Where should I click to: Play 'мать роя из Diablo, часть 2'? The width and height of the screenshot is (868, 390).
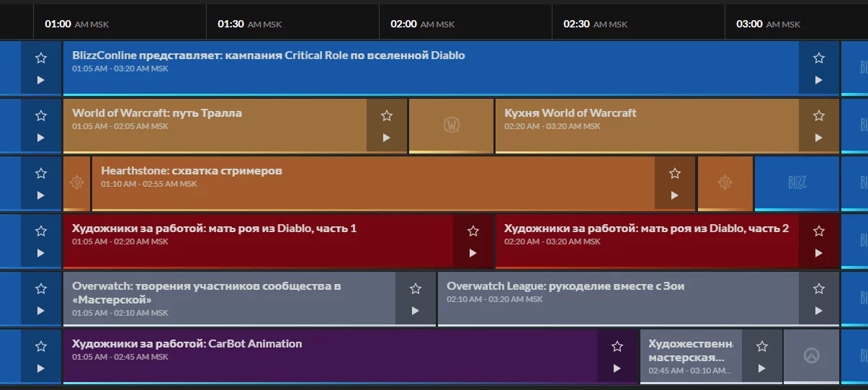point(819,253)
